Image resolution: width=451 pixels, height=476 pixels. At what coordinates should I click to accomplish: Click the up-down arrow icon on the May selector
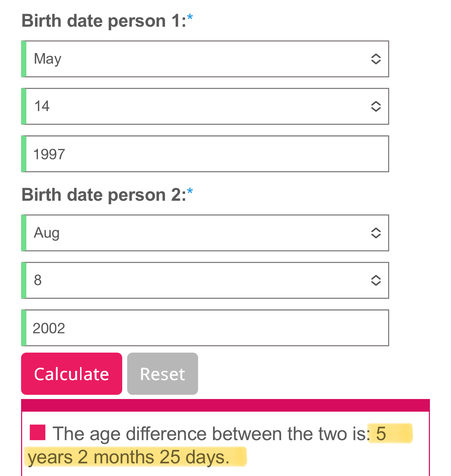tap(376, 59)
